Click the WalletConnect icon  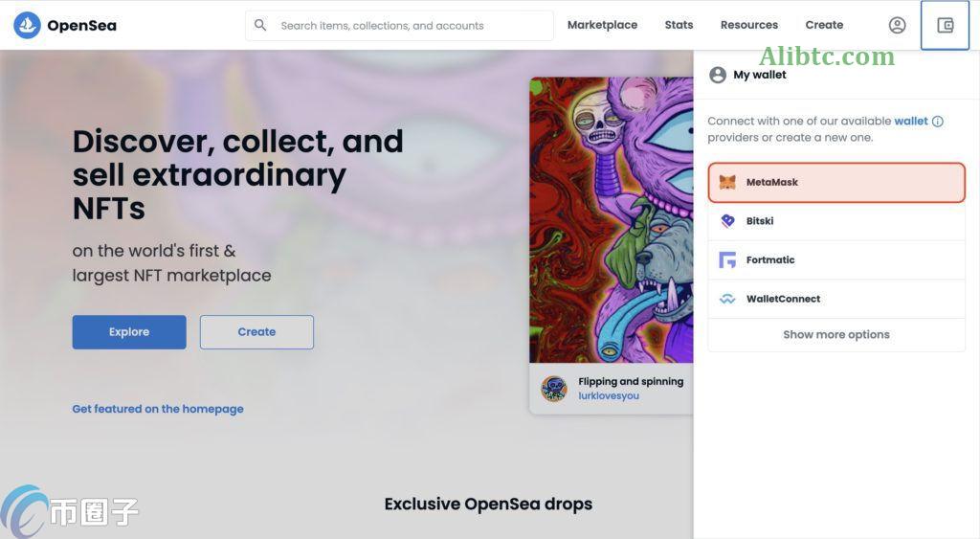727,299
